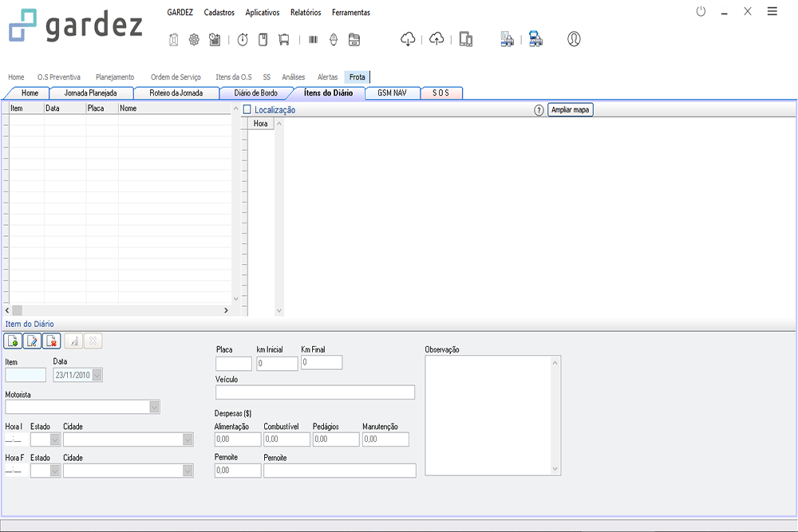Open the Análises section

pyautogui.click(x=294, y=77)
